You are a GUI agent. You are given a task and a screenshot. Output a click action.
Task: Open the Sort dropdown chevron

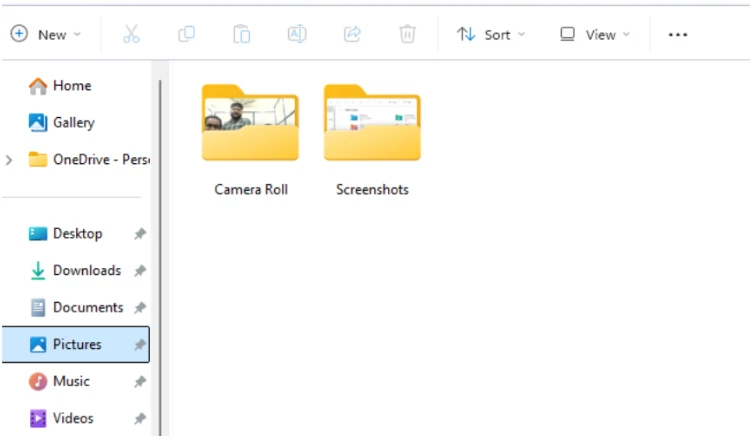pos(521,34)
